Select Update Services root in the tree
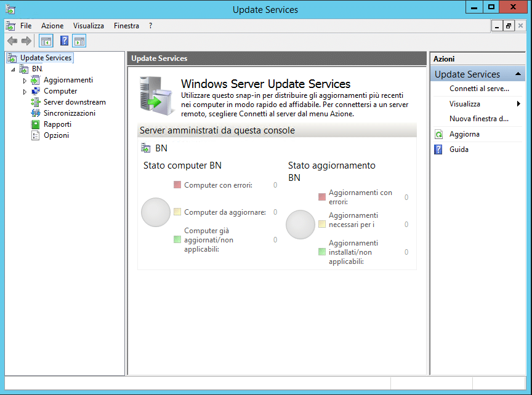Screen dimensions: 532x395 46,58
